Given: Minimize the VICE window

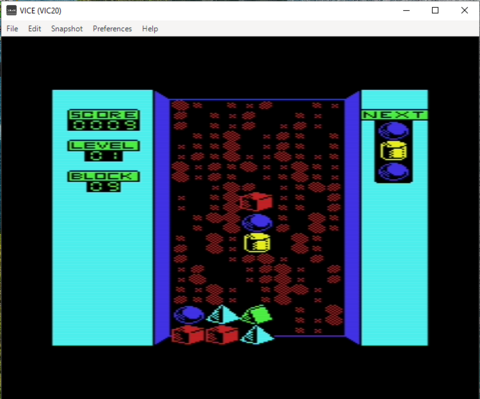Looking at the screenshot, I should (x=406, y=10).
